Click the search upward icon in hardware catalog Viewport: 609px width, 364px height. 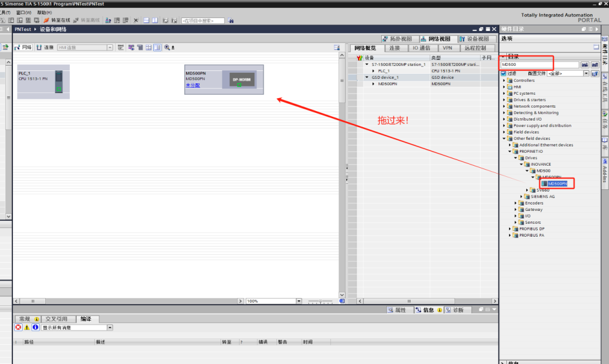click(x=595, y=65)
